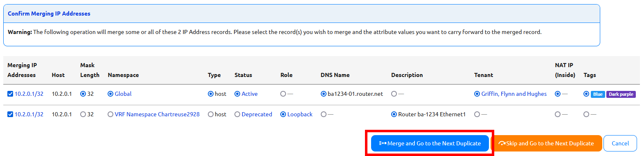
Task: Select mask length 32 radio in Global row
Action: tap(83, 94)
